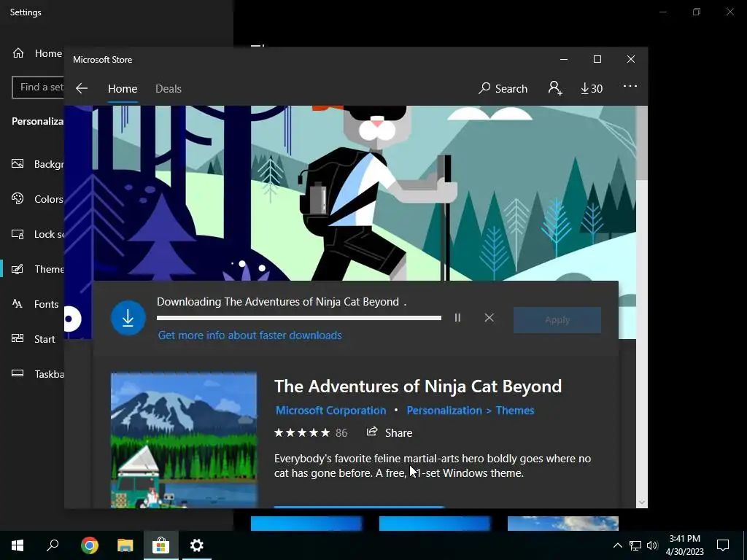The height and width of the screenshot is (560, 747).
Task: Click the blue download status icon
Action: (x=128, y=318)
